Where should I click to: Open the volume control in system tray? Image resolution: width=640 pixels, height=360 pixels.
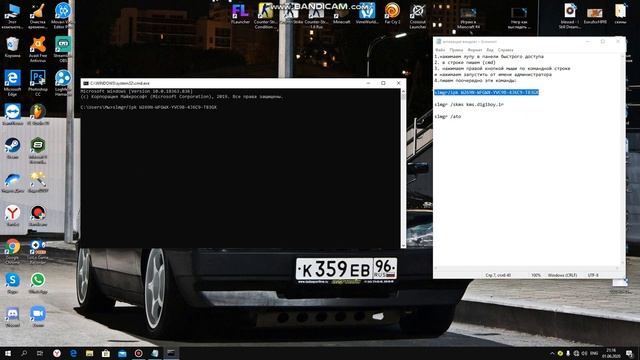(584, 353)
